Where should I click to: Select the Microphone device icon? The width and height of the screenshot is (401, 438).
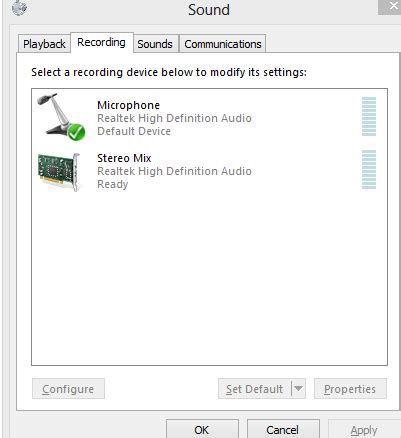coord(61,117)
